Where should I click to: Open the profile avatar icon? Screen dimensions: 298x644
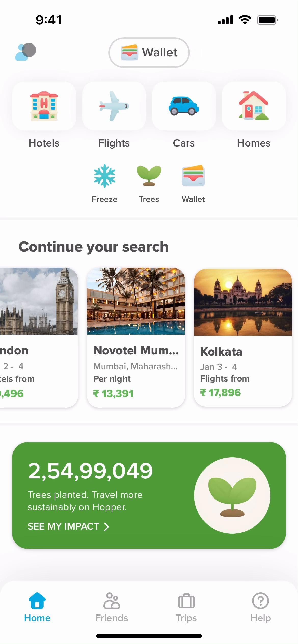click(26, 52)
